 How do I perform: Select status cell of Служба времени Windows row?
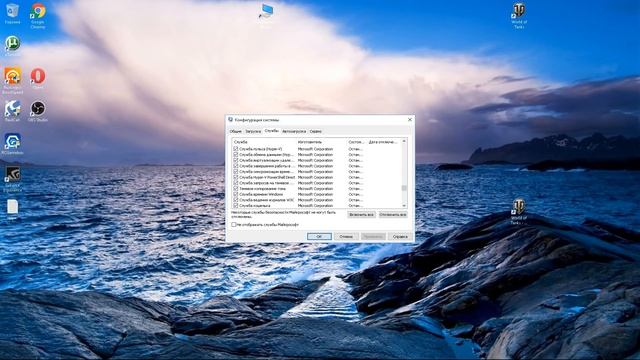click(x=356, y=194)
